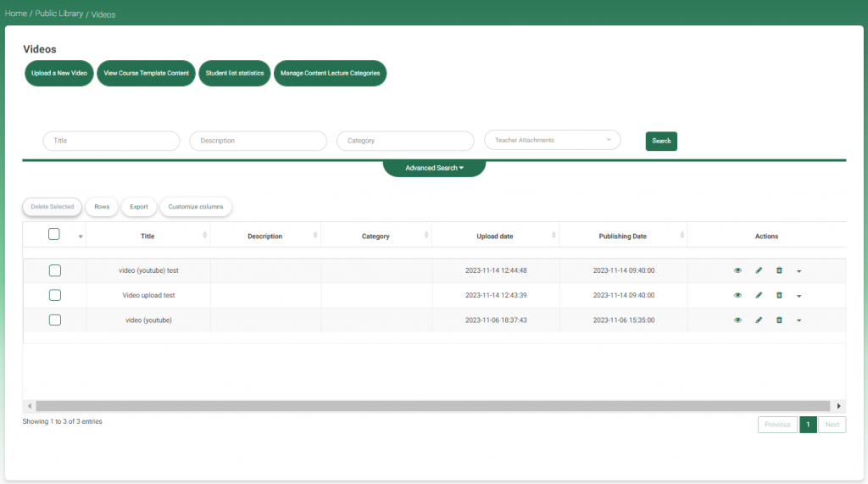Viewport: 868px width, 484px height.
Task: View the 'video (youtube) test' entry via eye icon
Action: point(737,270)
